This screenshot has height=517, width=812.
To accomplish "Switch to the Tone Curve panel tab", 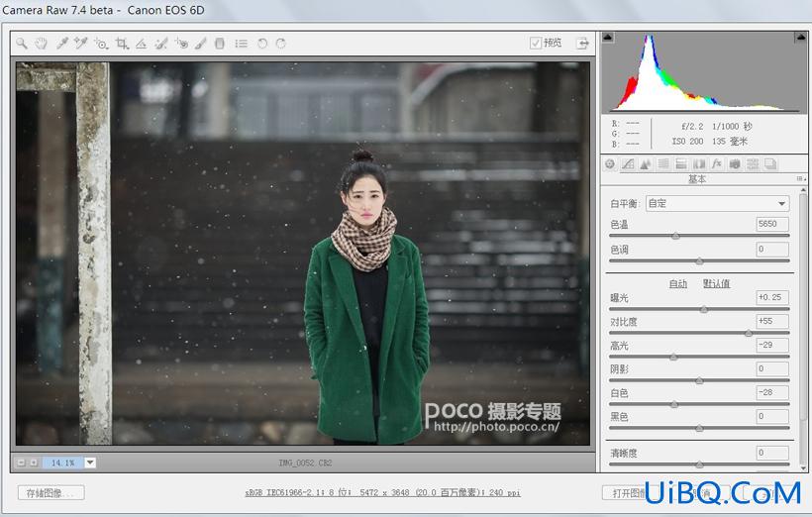I will 628,164.
